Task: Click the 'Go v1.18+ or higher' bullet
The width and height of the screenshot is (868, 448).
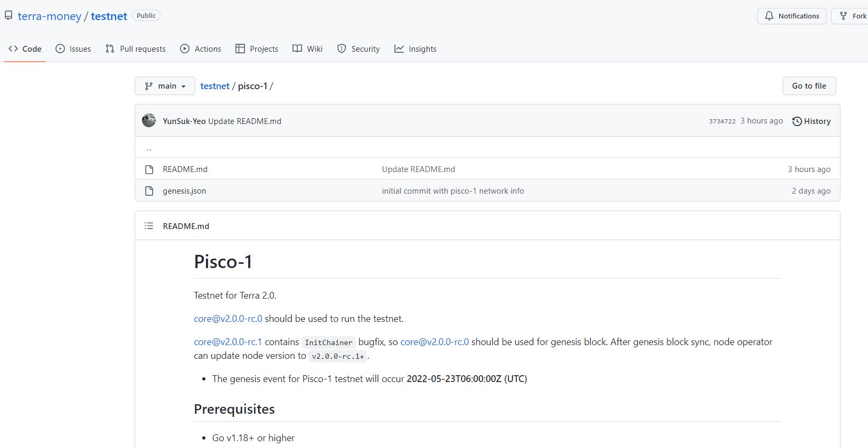Action: (x=253, y=438)
